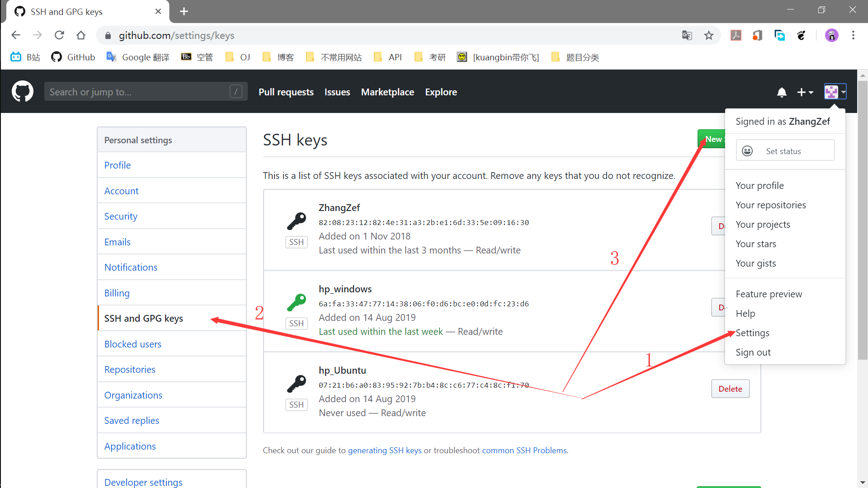
Task: Click the browser reload page icon
Action: [59, 35]
